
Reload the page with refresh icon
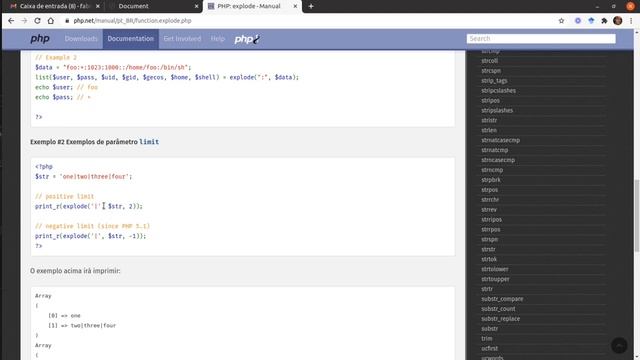pyautogui.click(x=37, y=21)
